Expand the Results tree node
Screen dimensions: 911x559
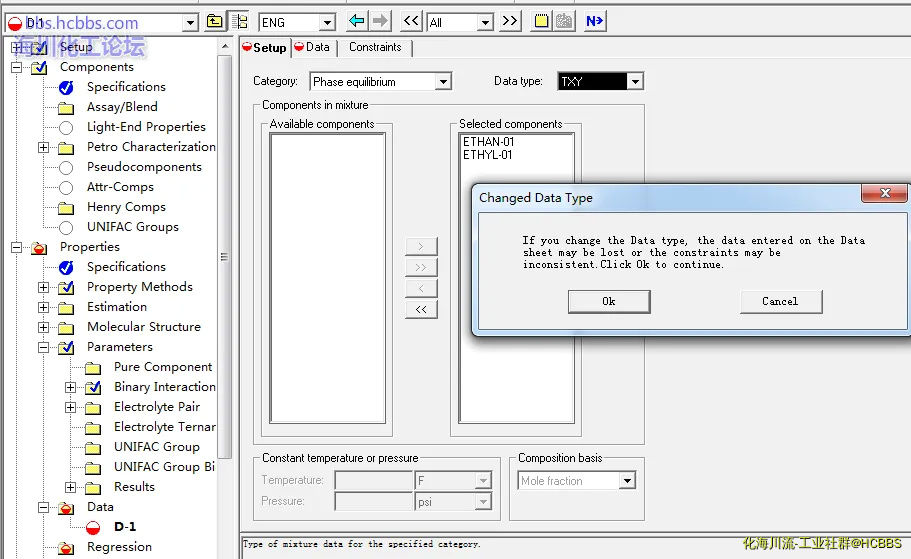70,488
